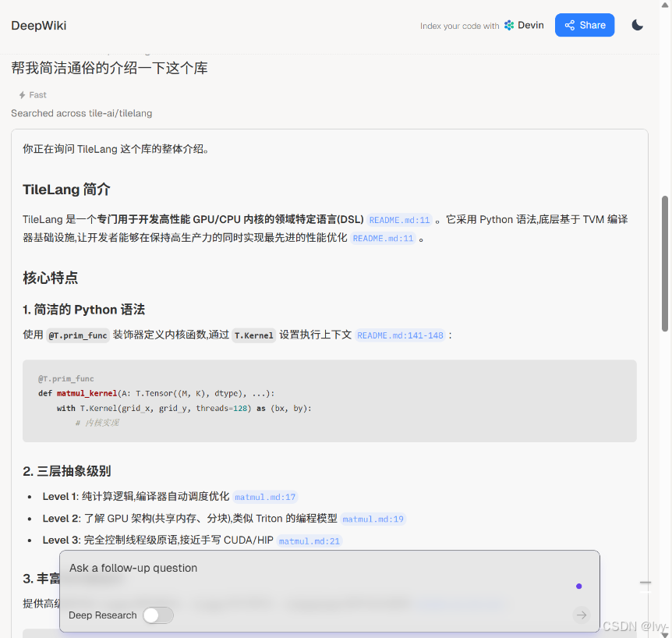Open the matmul.md:19 citation

coord(373,519)
